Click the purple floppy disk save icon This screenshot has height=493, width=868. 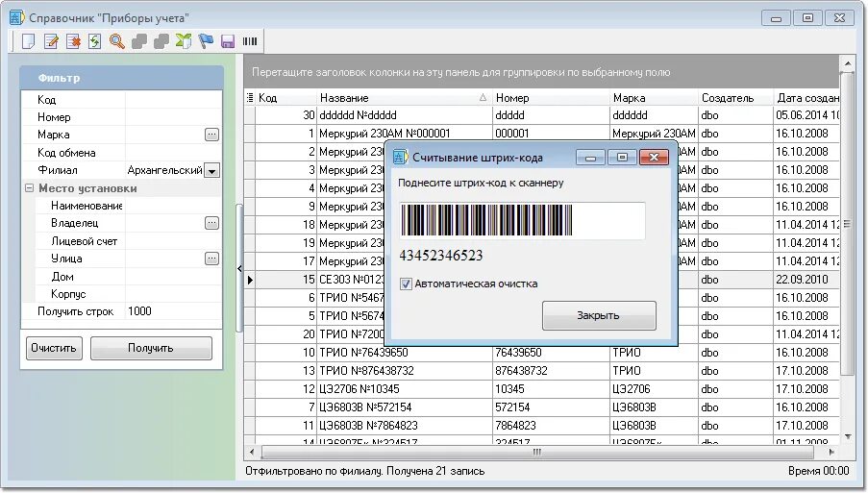[x=228, y=41]
